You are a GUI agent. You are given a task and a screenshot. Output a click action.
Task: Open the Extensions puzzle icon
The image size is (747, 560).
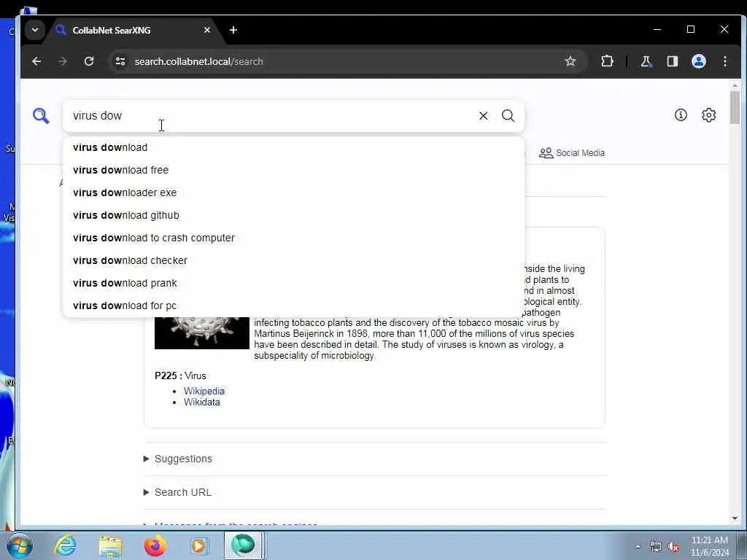point(607,61)
